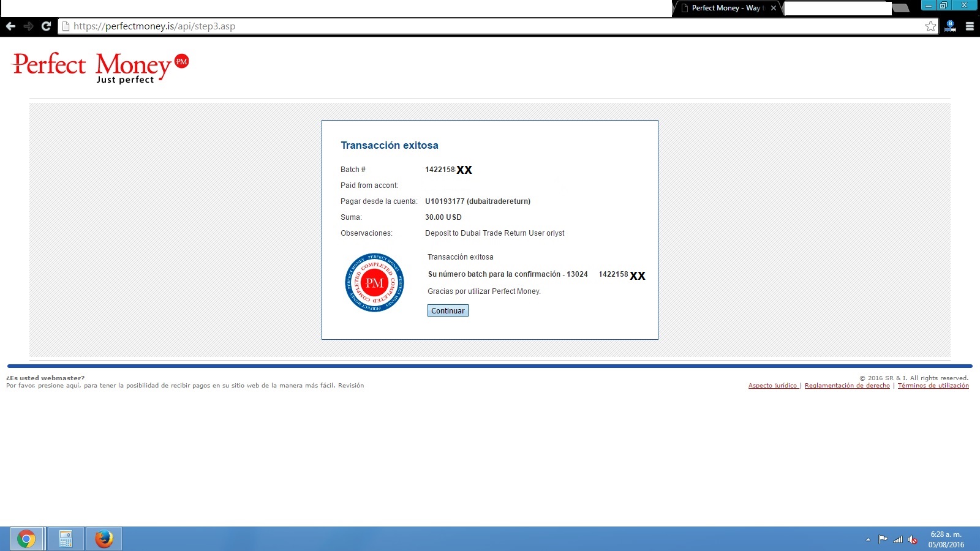Click the extension icon beside the star
Viewport: 980px width, 551px height.
pyautogui.click(x=950, y=26)
